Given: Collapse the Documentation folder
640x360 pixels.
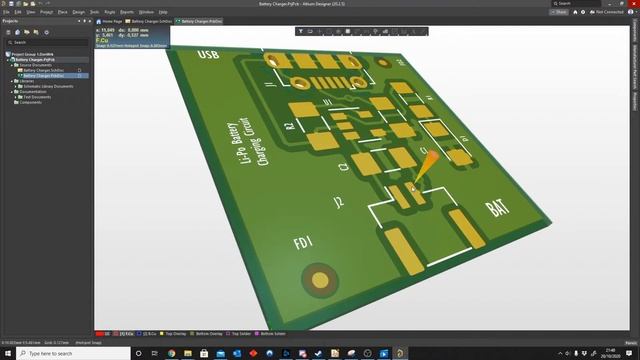Looking at the screenshot, I should 12,91.
